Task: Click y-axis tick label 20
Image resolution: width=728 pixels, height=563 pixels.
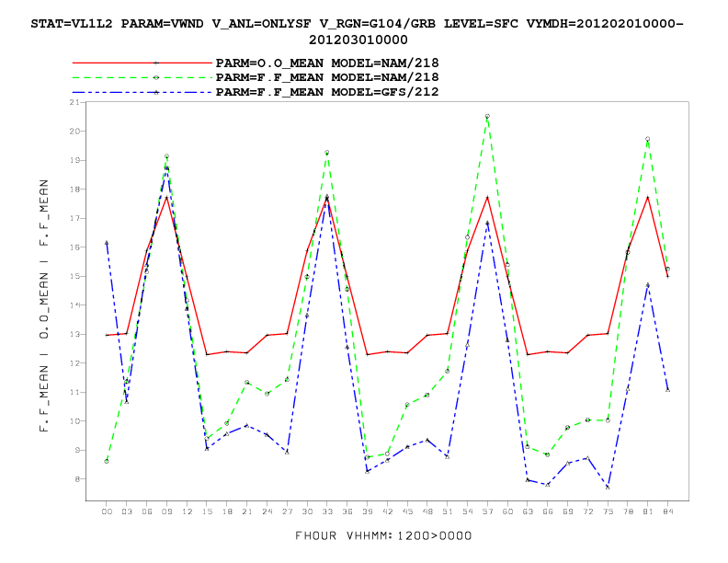Action: 74,131
